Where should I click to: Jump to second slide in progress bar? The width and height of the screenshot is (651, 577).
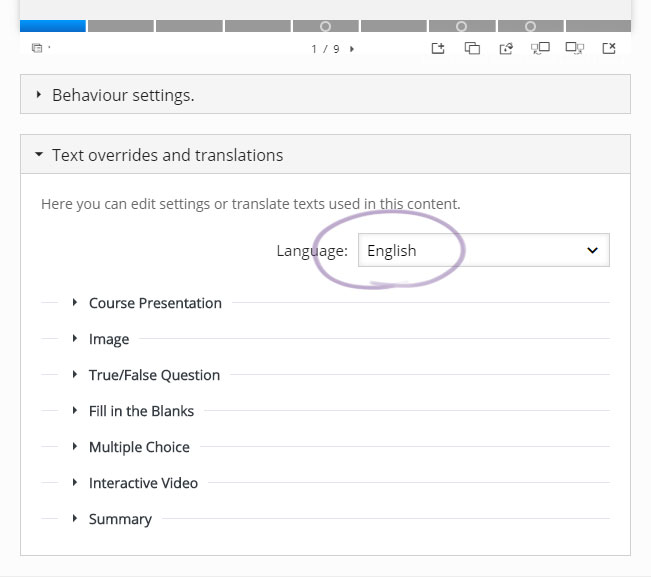tap(121, 26)
